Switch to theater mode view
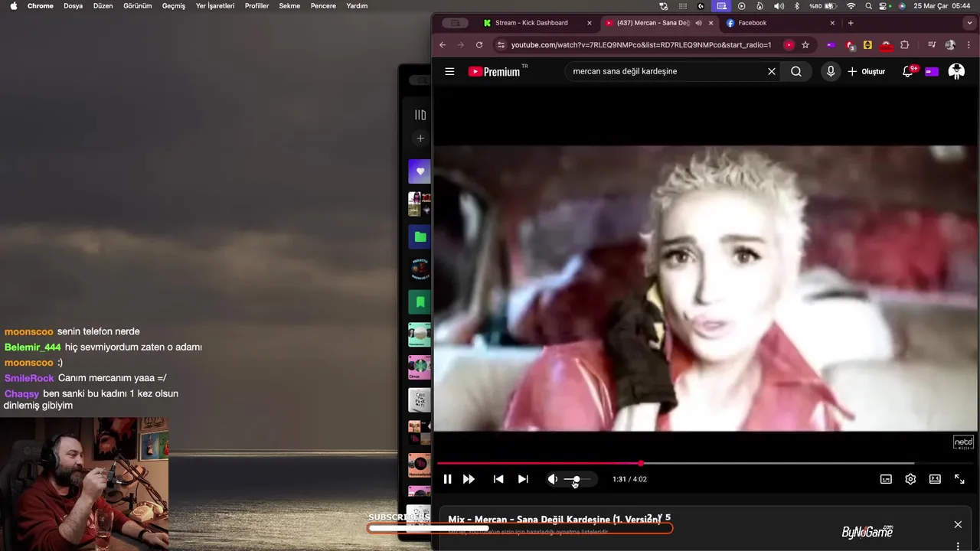980x551 pixels. coord(935,479)
